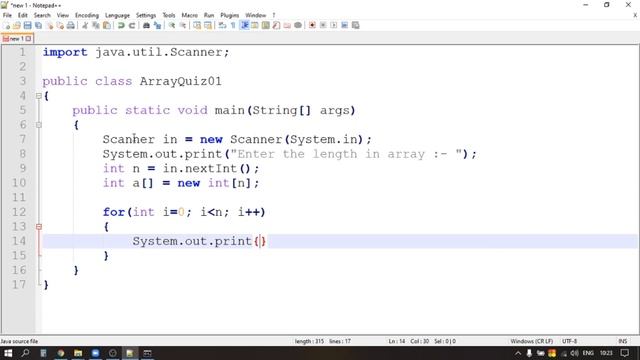This screenshot has width=640, height=360.
Task: Open the Macro menu
Action: tap(189, 15)
